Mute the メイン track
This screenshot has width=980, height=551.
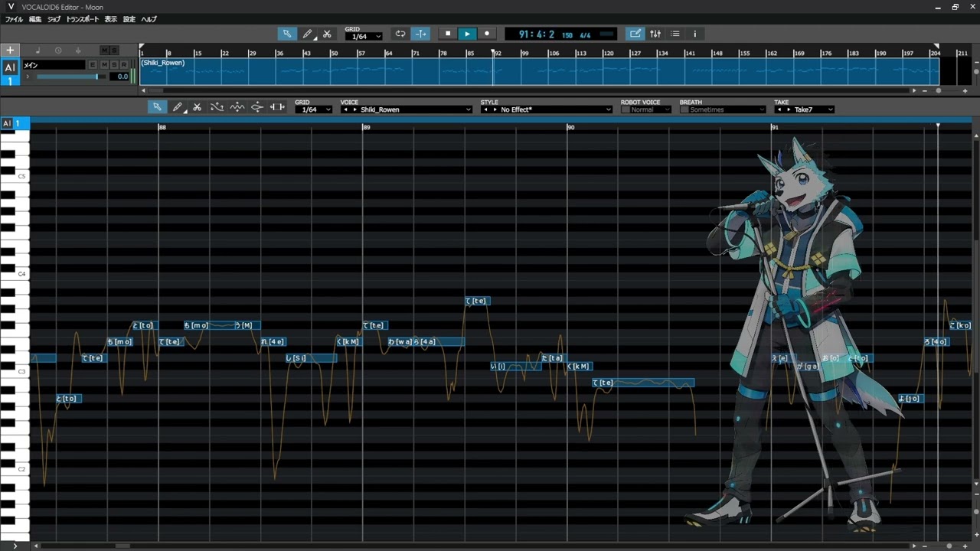pos(104,65)
